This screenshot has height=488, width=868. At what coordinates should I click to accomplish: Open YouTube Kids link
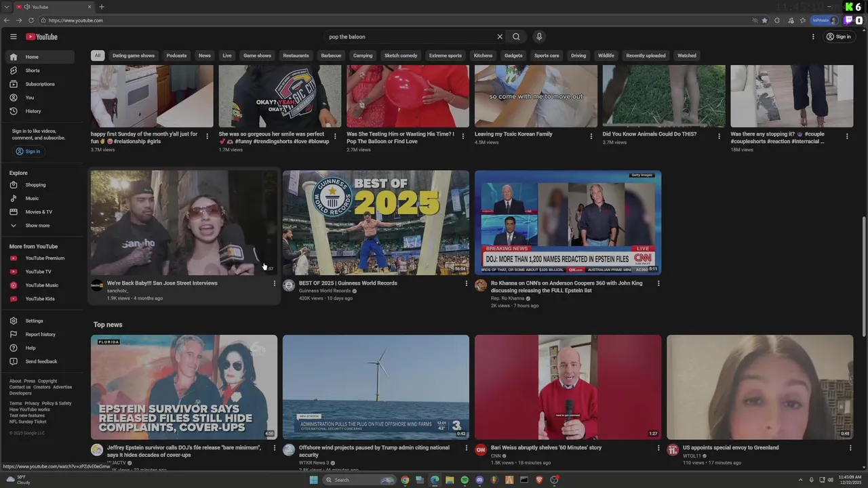41,299
